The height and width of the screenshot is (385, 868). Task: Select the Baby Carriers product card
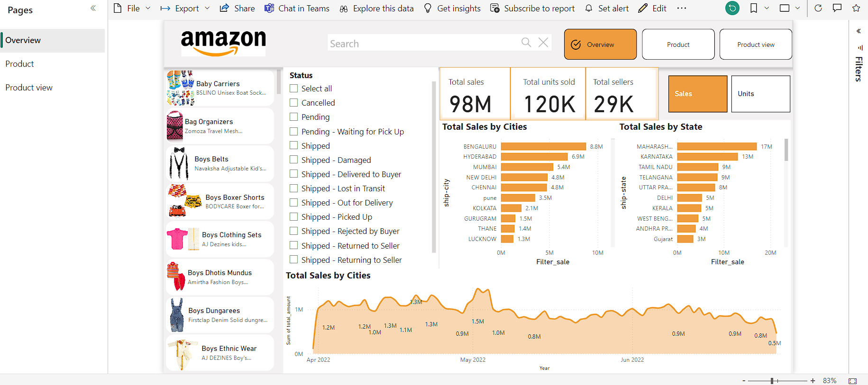coord(220,88)
